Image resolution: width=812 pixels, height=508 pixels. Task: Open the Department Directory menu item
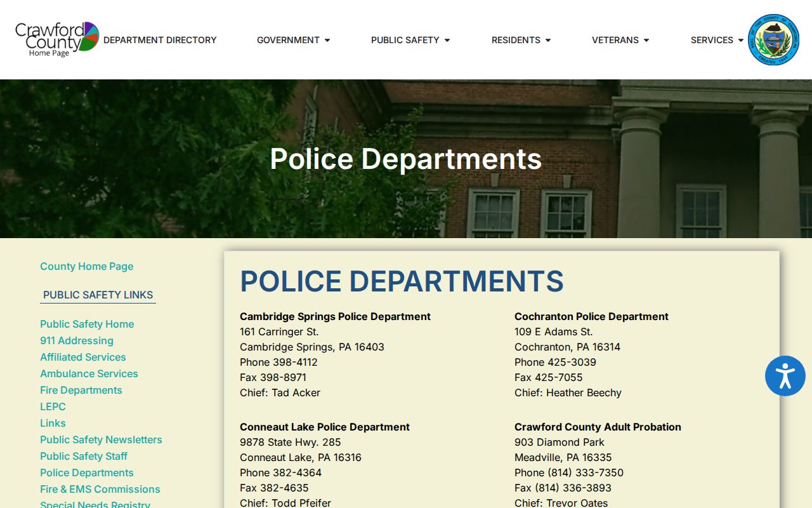(160, 40)
